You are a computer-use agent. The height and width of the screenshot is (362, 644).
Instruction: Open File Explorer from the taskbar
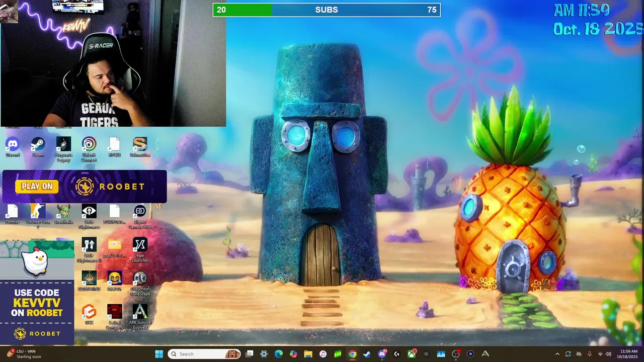coord(308,354)
